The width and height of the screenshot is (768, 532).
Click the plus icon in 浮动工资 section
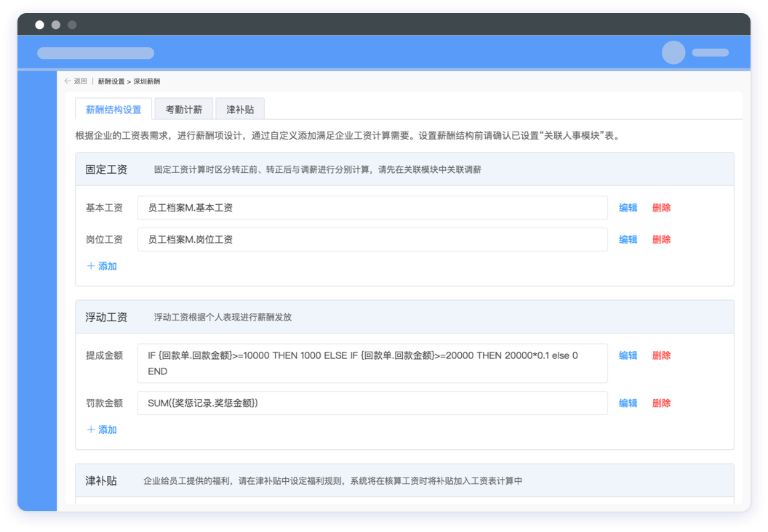[x=91, y=430]
